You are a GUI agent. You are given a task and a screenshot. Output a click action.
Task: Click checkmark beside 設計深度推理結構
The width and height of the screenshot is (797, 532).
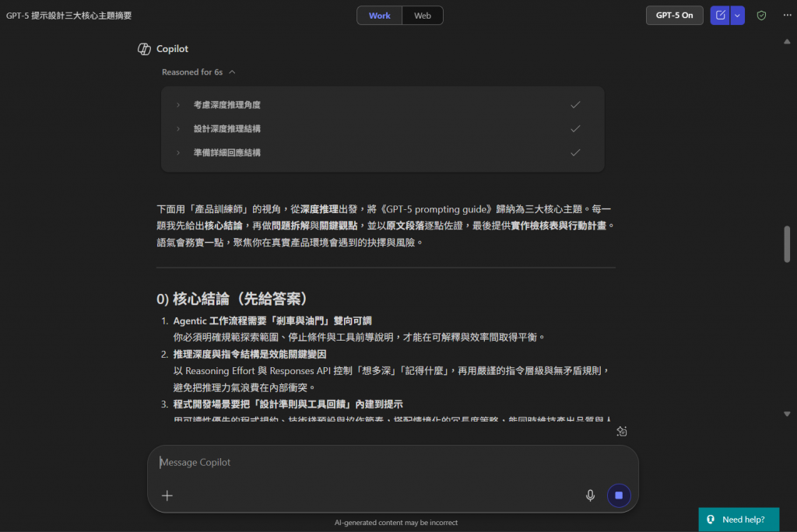click(575, 128)
